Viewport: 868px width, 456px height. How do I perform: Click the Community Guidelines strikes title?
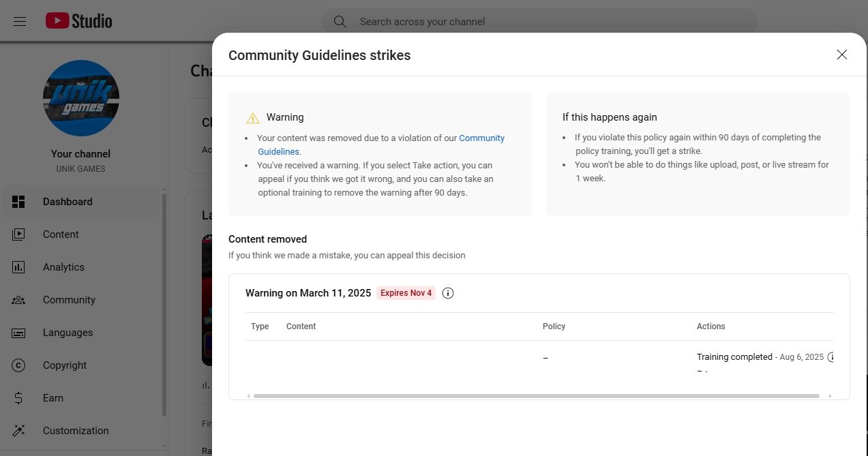pos(320,55)
